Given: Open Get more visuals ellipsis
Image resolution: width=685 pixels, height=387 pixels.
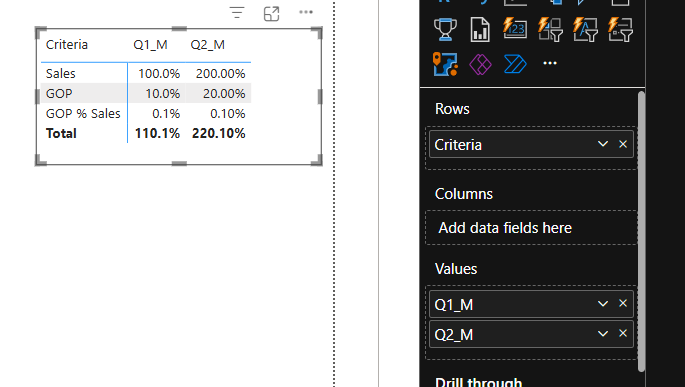Looking at the screenshot, I should 550,63.
